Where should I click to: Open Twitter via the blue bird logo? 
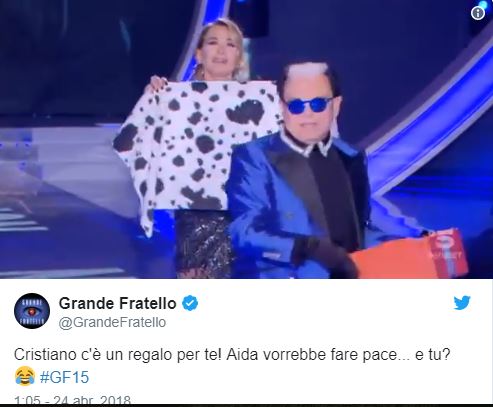coord(462,303)
